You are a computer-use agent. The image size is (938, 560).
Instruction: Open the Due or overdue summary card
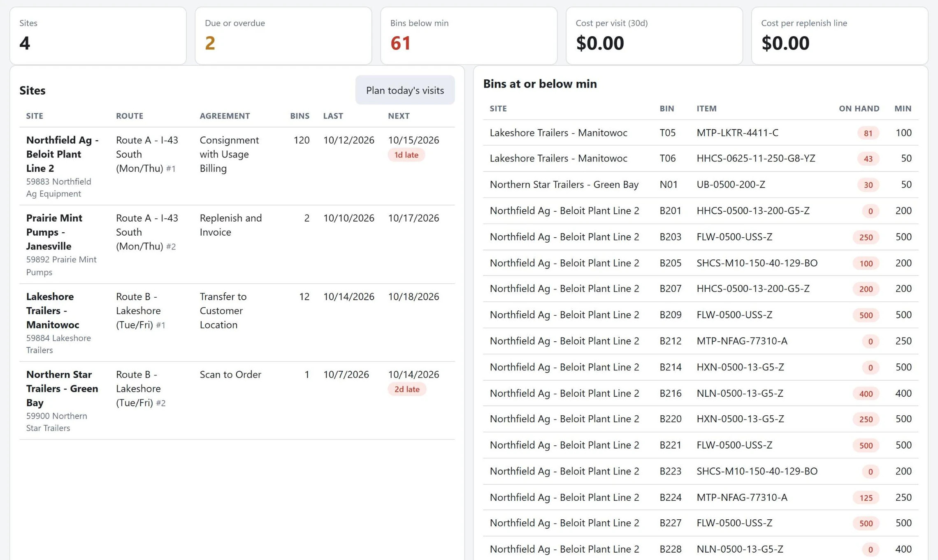click(x=283, y=35)
